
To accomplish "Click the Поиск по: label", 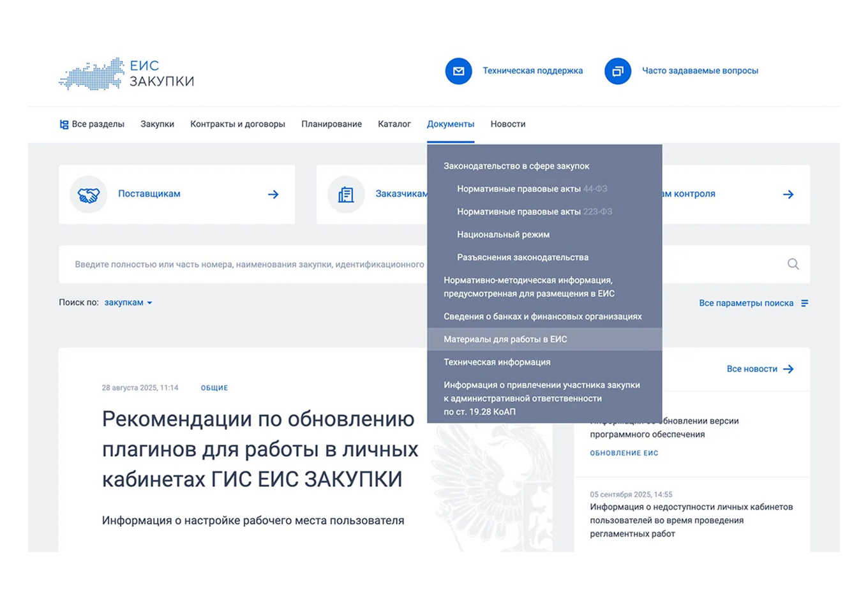I will click(x=79, y=302).
